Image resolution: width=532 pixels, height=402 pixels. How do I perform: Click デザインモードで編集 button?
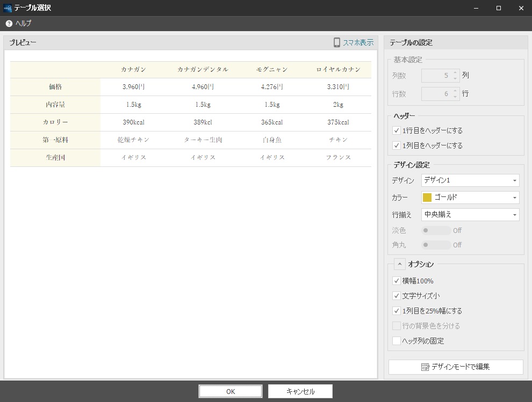[456, 367]
